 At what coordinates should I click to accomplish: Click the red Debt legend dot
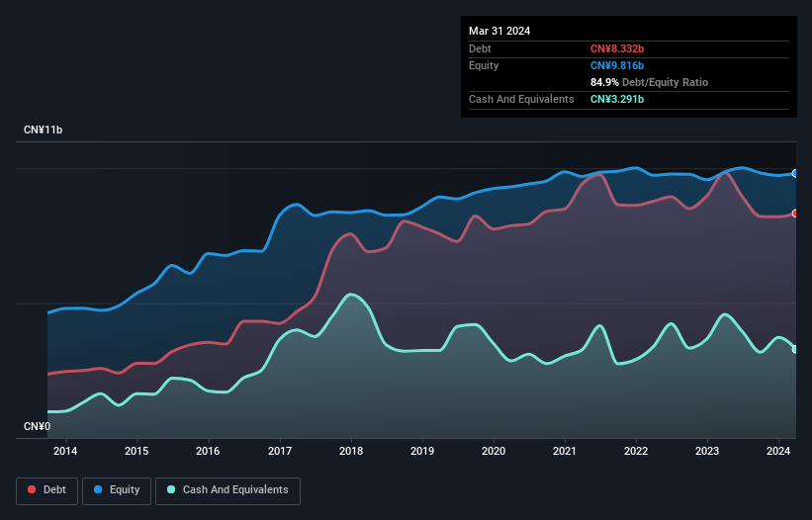(32, 489)
